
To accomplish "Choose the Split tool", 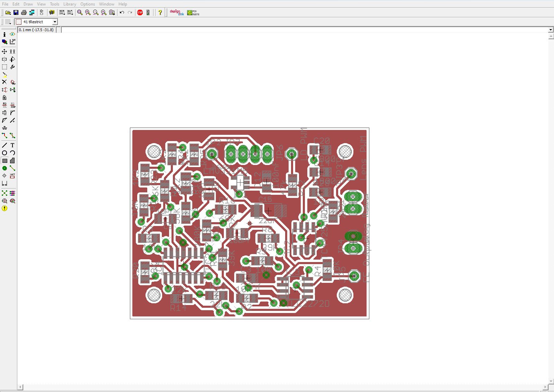I will coord(5,120).
